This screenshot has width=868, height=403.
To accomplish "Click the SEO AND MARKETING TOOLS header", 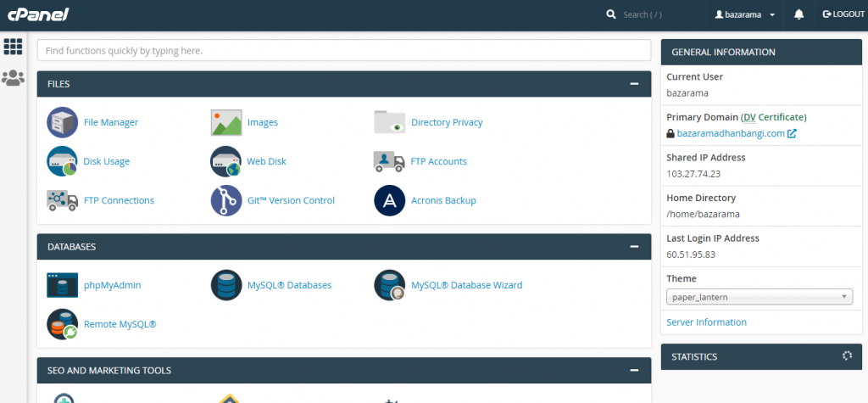I will (344, 370).
